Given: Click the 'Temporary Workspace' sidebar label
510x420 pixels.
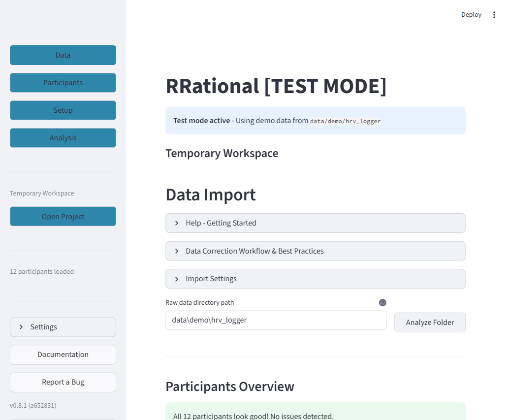Looking at the screenshot, I should pos(42,193).
